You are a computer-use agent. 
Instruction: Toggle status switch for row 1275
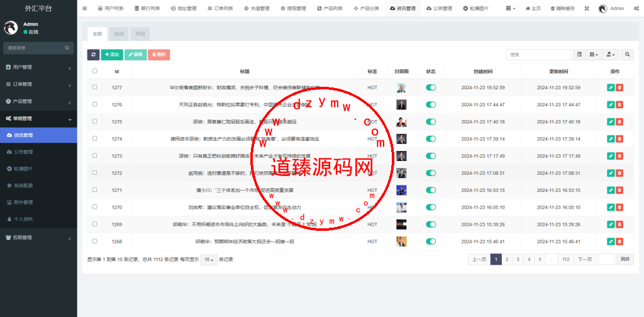coord(431,121)
